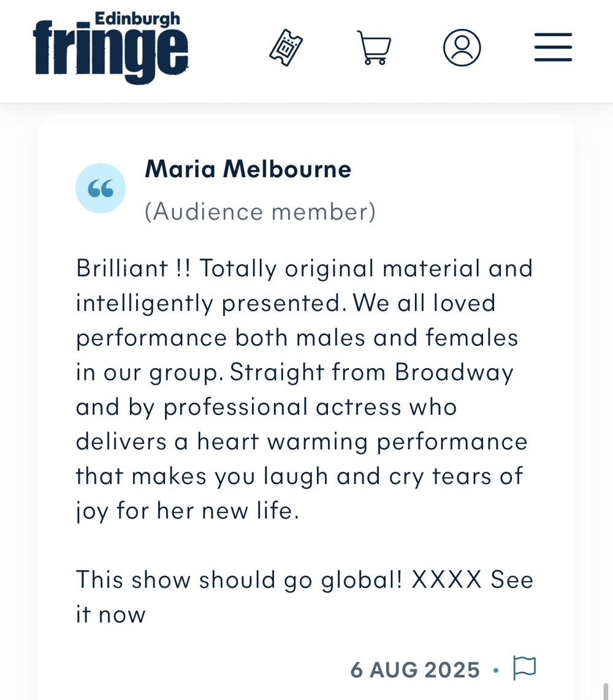Click the word "Broadway" in the review
Viewport: 613px width, 700px height.
click(454, 372)
